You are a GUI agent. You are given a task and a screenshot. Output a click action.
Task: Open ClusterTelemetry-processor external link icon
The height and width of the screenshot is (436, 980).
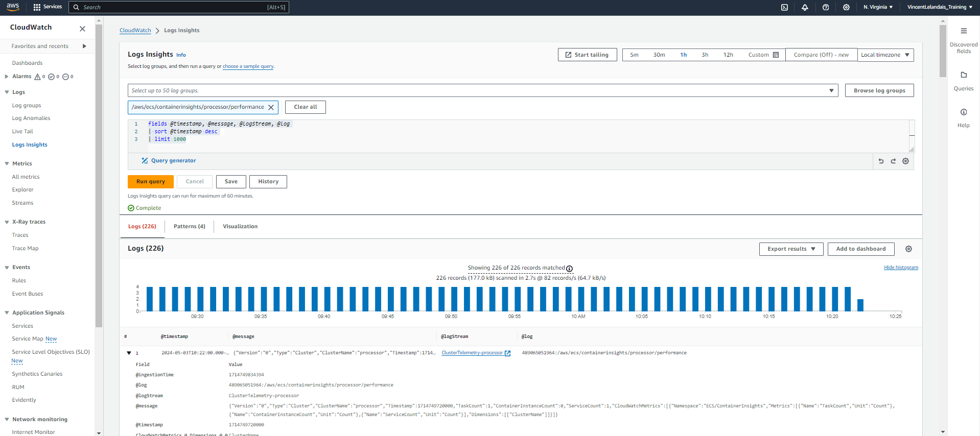pyautogui.click(x=507, y=353)
